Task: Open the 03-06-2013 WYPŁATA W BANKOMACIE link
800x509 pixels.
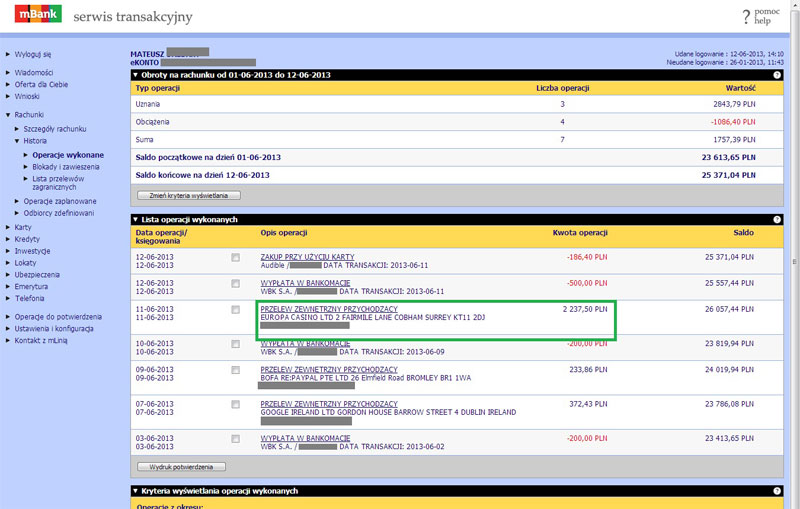Action: [305, 438]
